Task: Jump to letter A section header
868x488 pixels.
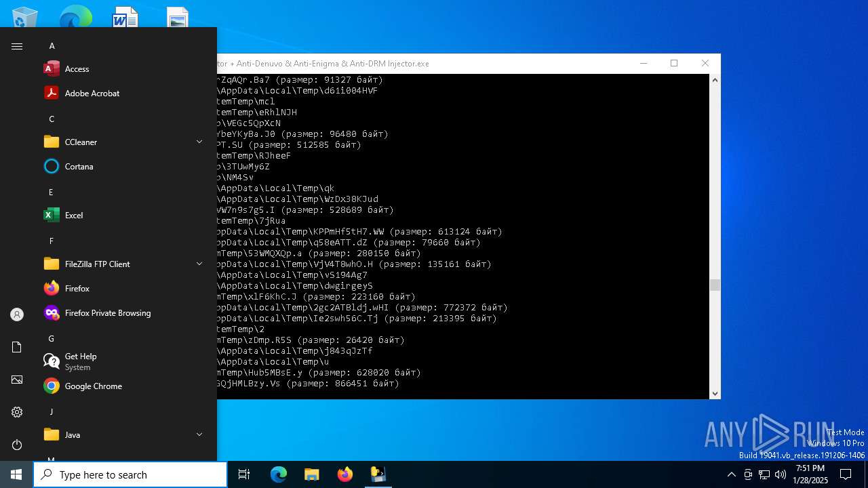Action: point(52,46)
